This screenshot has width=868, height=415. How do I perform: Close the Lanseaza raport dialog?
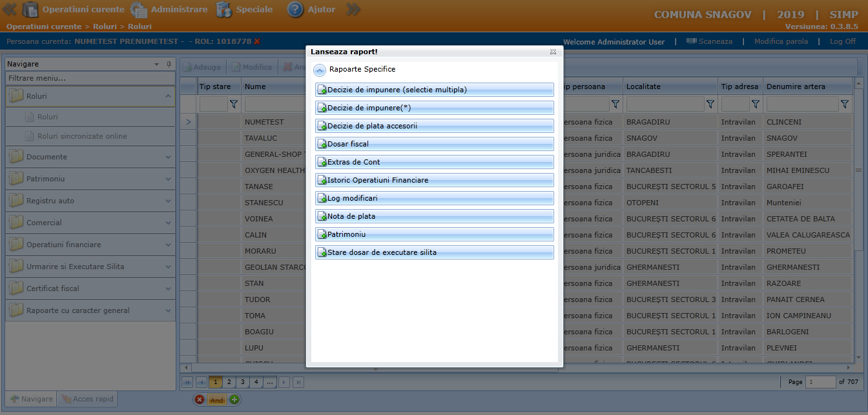[x=553, y=52]
